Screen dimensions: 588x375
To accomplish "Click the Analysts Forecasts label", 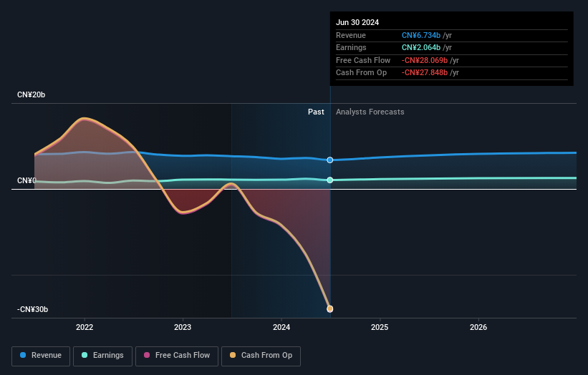I will coord(370,112).
